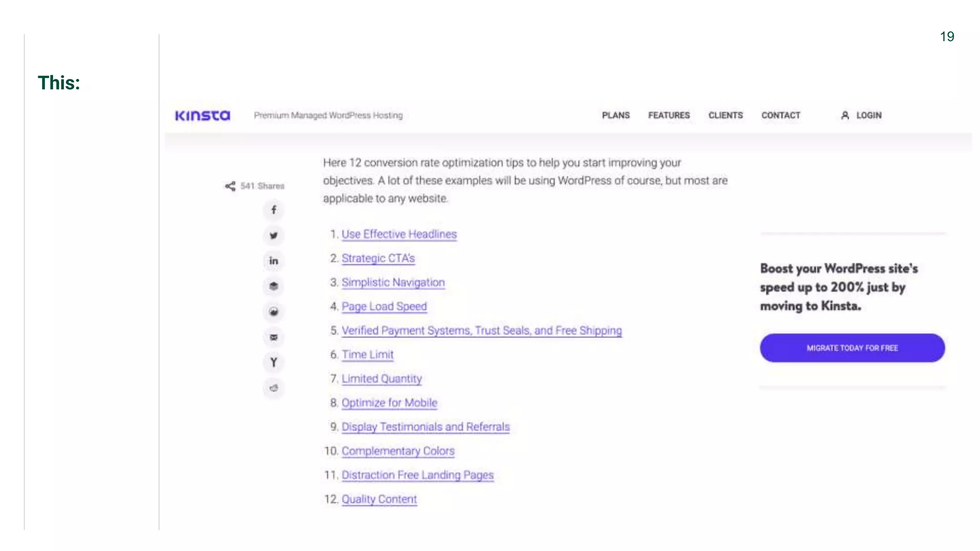Screen dimensions: 980x551
Task: Click the 541 Shares icon
Action: (230, 186)
